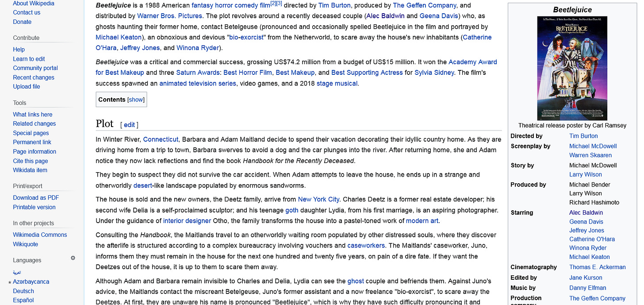This screenshot has width=644, height=305.
Task: Expand the Contents table with show
Action: point(136,100)
